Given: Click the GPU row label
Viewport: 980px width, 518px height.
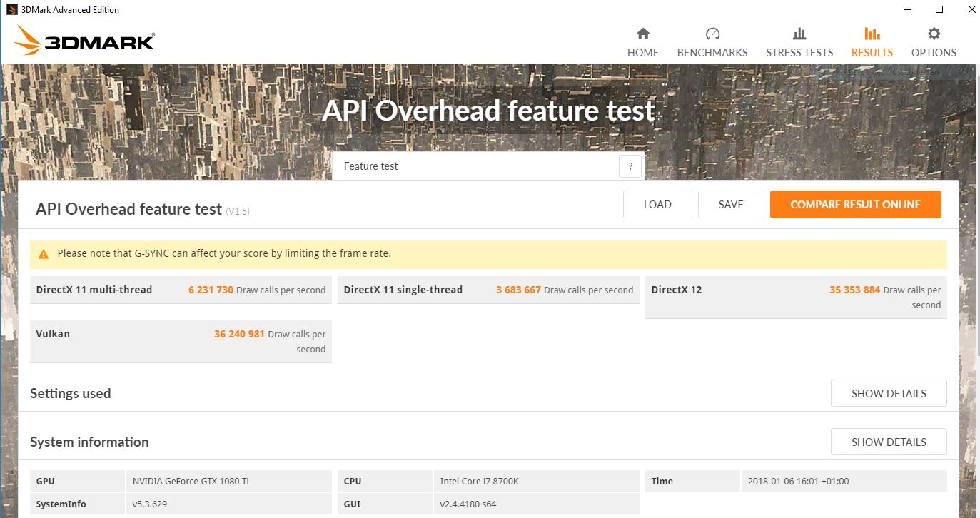Looking at the screenshot, I should coord(45,481).
